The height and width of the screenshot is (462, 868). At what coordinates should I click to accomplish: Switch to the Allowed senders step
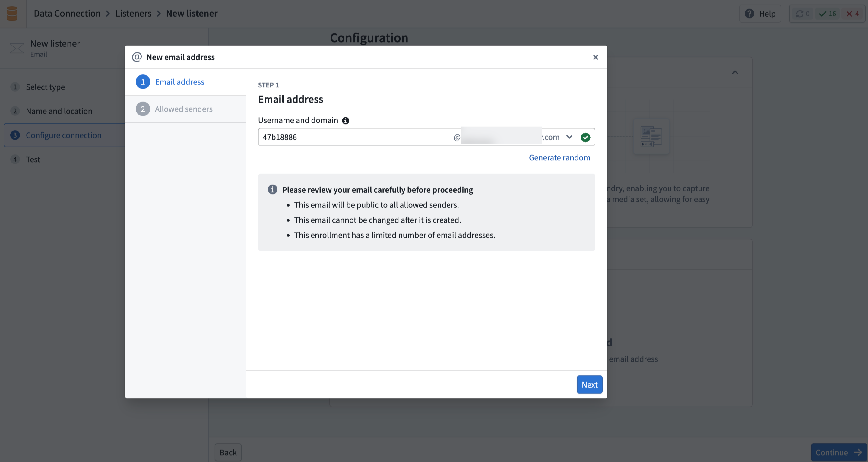pos(184,109)
